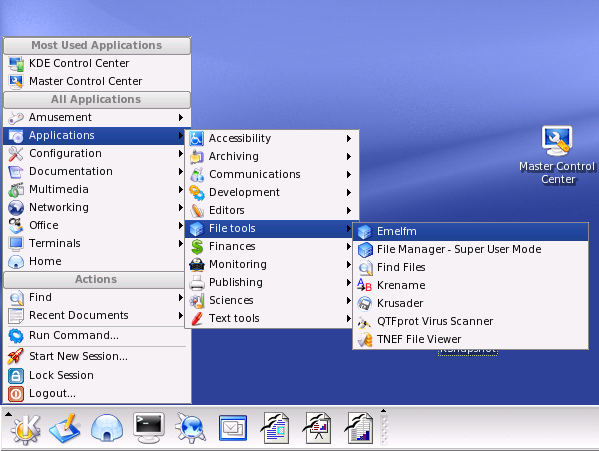Click the Publishing printer icon
Screen dimensions: 599x451
click(x=197, y=283)
